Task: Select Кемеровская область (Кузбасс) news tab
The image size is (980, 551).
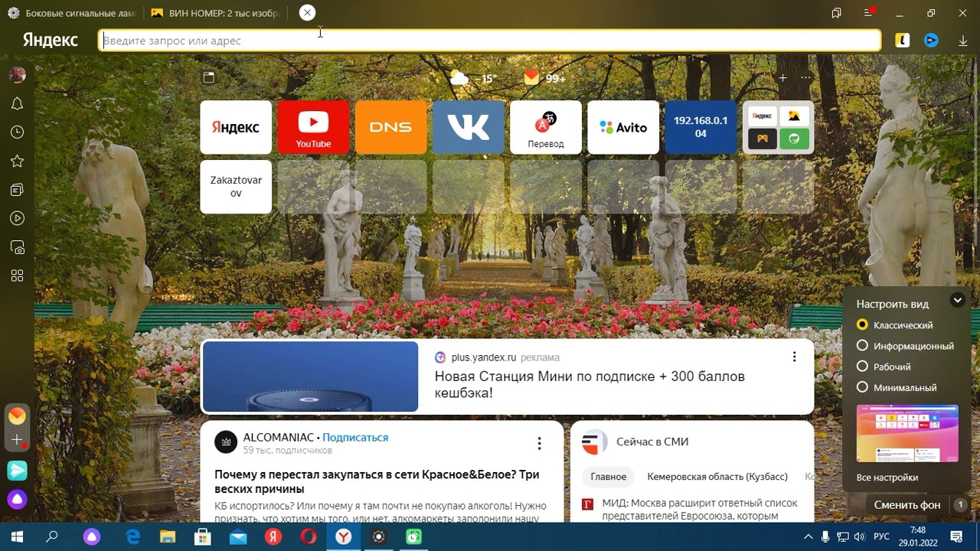Action: pos(717,477)
